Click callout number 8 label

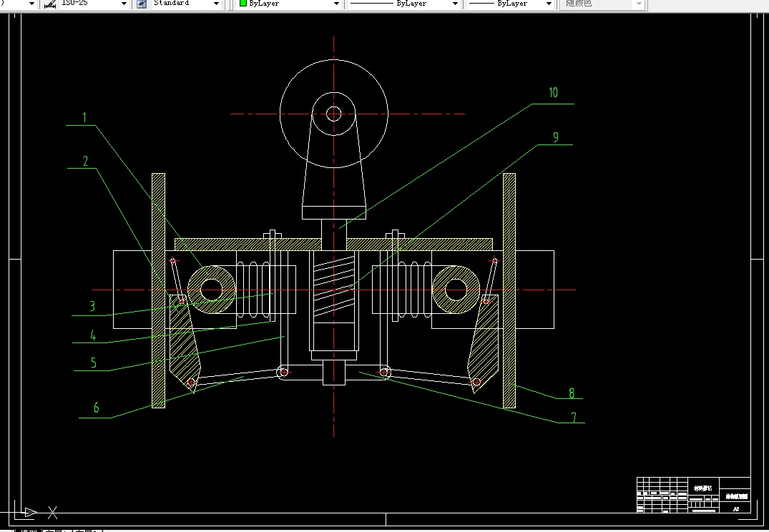click(571, 393)
